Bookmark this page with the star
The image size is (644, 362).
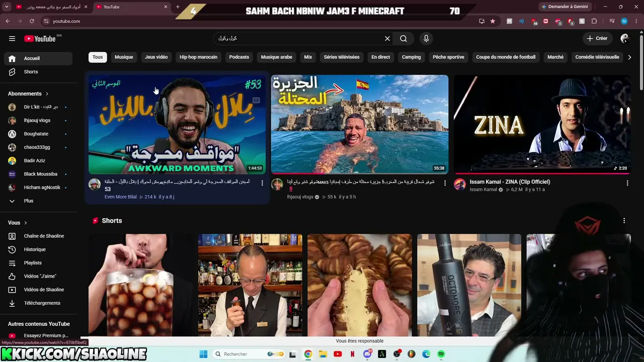493,21
